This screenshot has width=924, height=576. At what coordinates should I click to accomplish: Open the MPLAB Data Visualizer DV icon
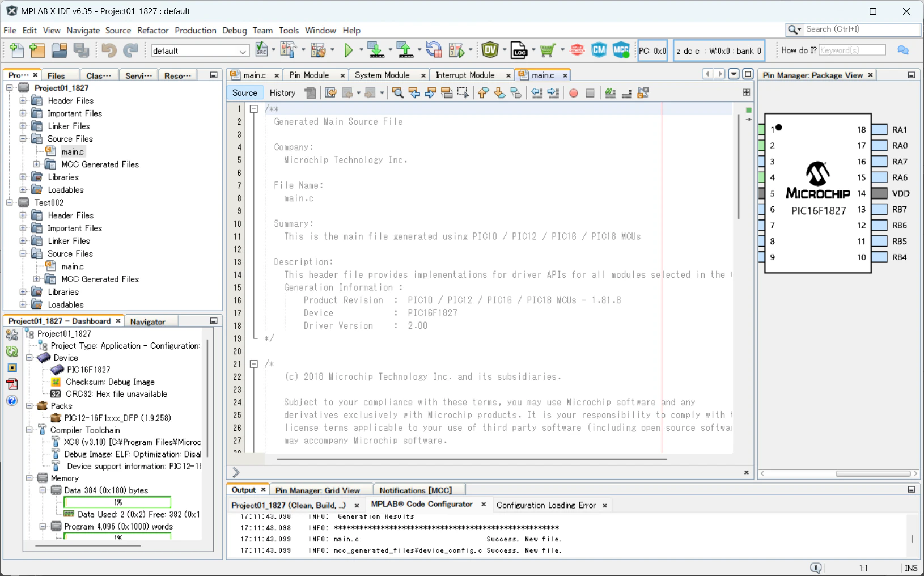490,50
